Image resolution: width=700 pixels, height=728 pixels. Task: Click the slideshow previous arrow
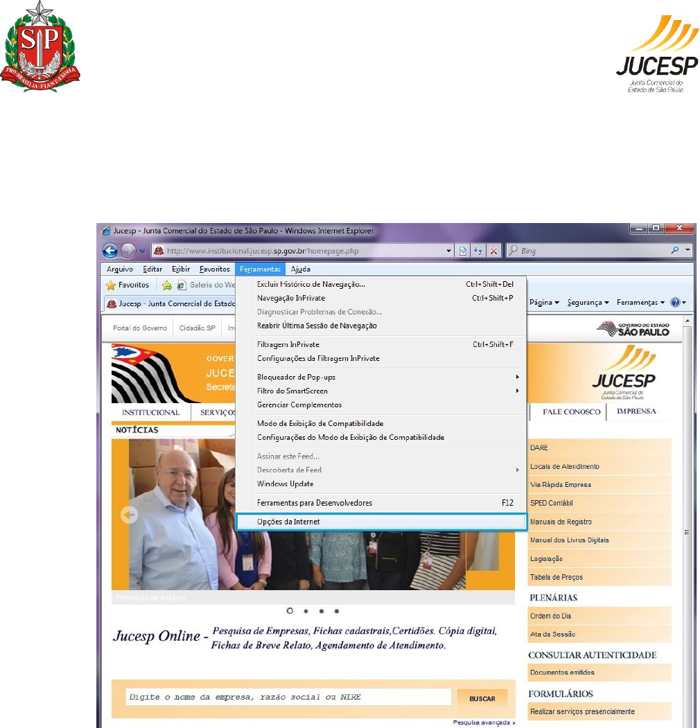(x=129, y=515)
